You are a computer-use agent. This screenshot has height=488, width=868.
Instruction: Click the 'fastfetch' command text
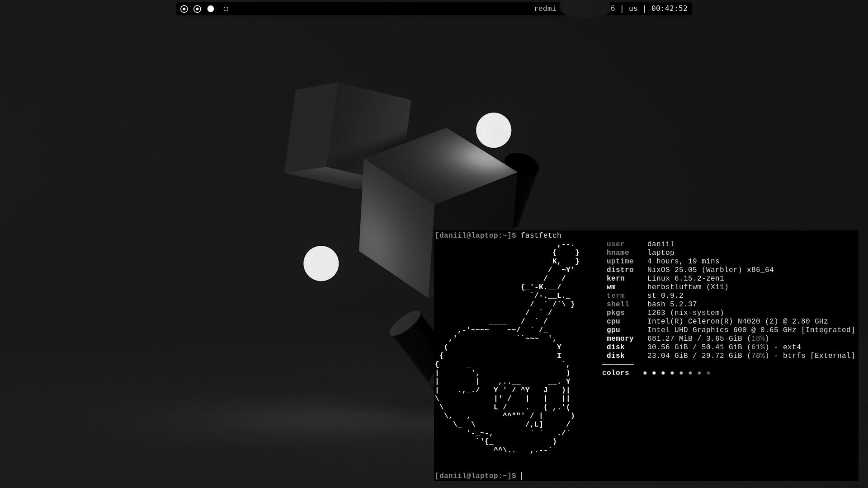click(x=541, y=235)
